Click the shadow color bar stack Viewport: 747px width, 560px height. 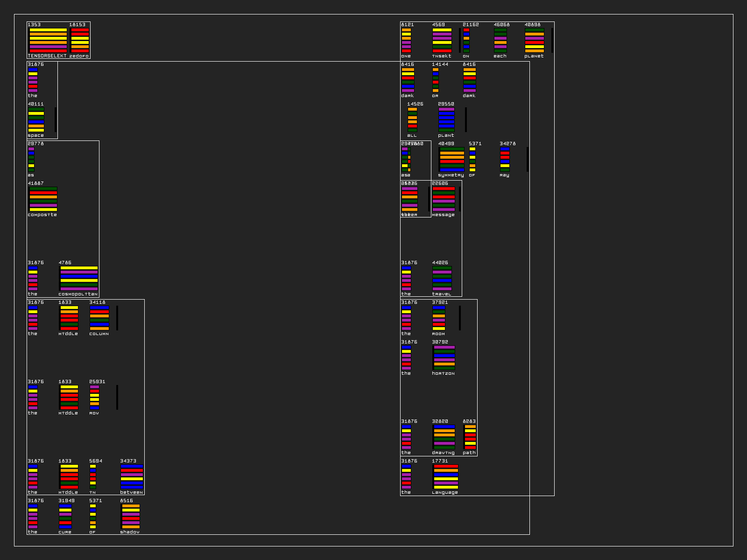131,516
